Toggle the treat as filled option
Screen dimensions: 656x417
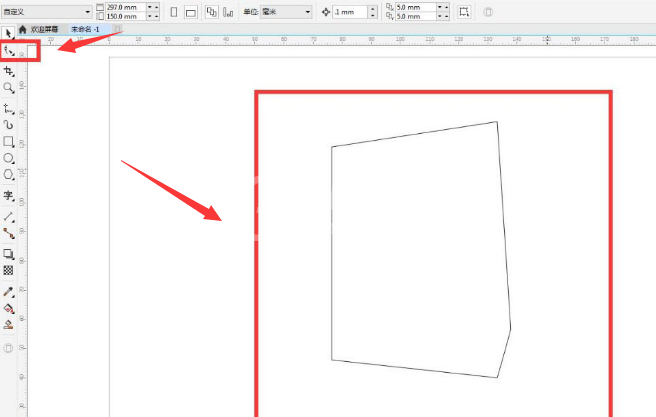pos(464,12)
